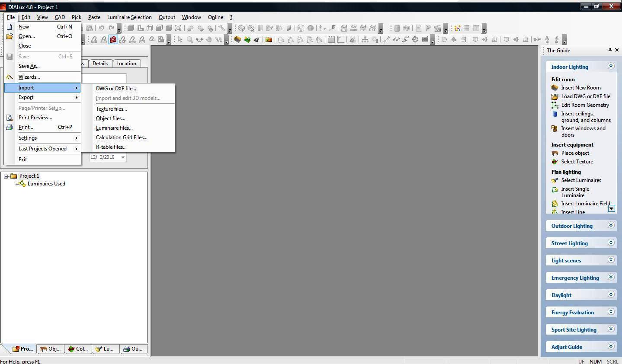Click Place object in The Guide
The image size is (622, 364).
point(575,153)
